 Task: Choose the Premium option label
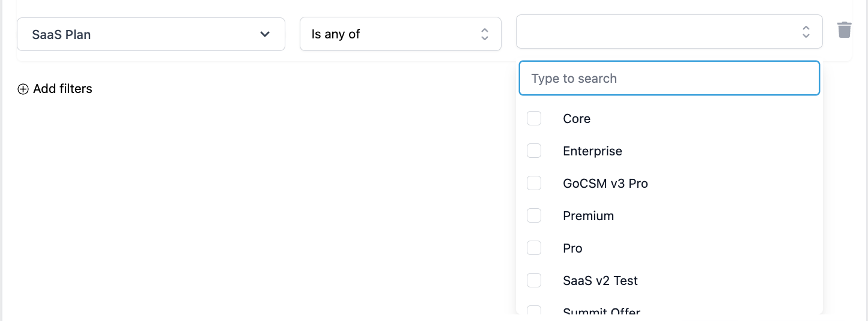588,216
